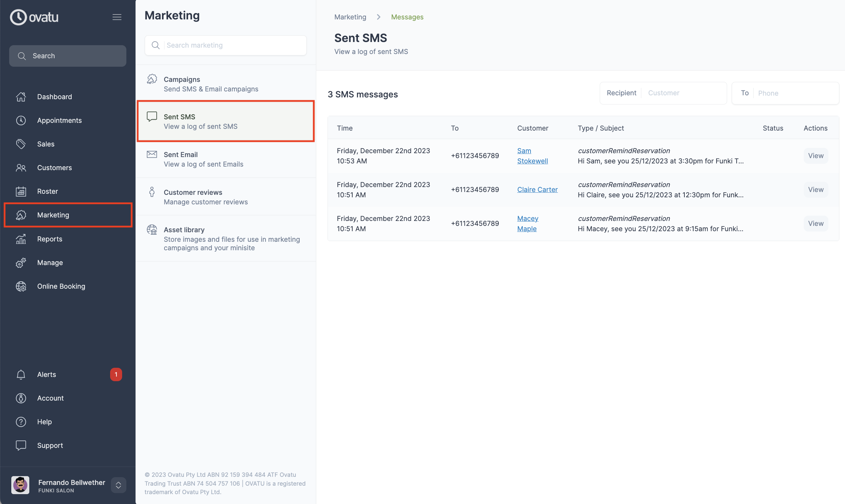
Task: Select the Campaigns megaphone icon
Action: point(152,79)
